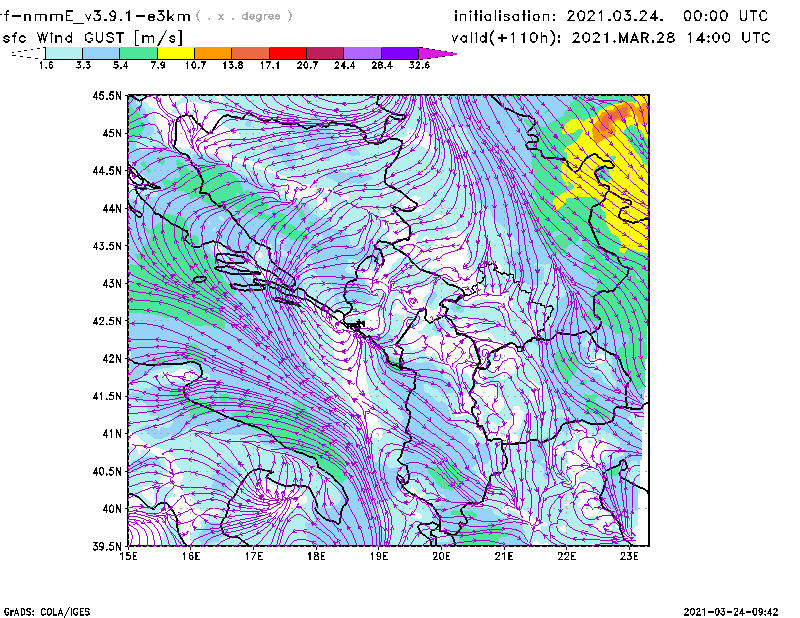Click the model name 'nmmE_v3.9.1-e3km' text
800x618 pixels.
tap(106, 16)
